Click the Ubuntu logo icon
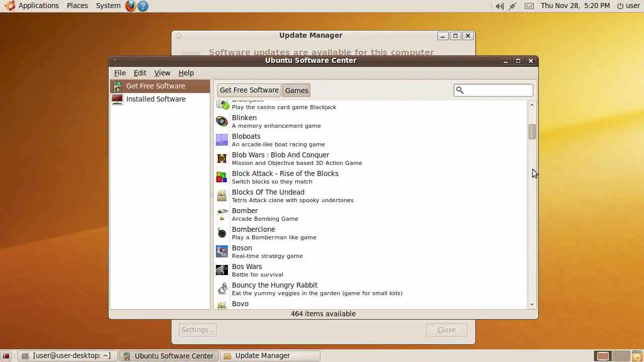This screenshot has width=644, height=362. [x=10, y=6]
